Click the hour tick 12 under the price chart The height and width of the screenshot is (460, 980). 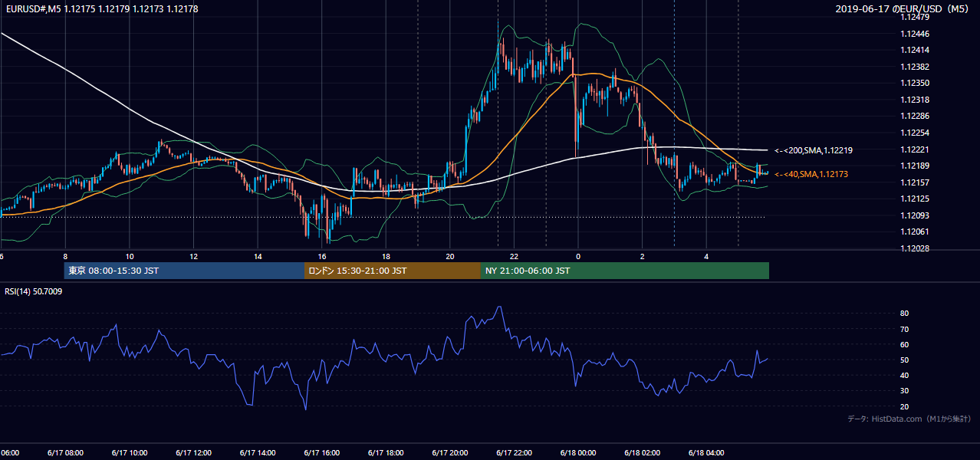(193, 257)
